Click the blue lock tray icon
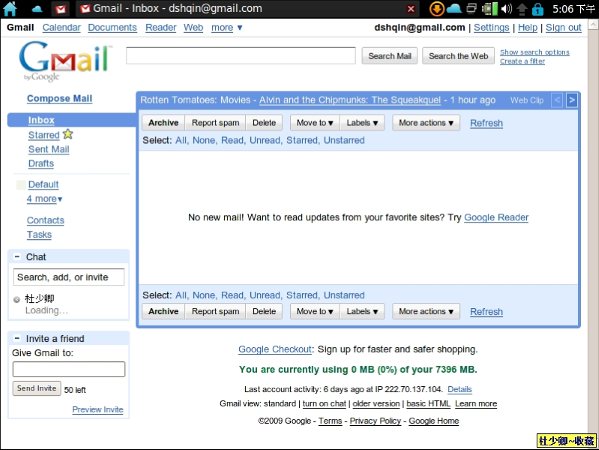 [x=537, y=9]
